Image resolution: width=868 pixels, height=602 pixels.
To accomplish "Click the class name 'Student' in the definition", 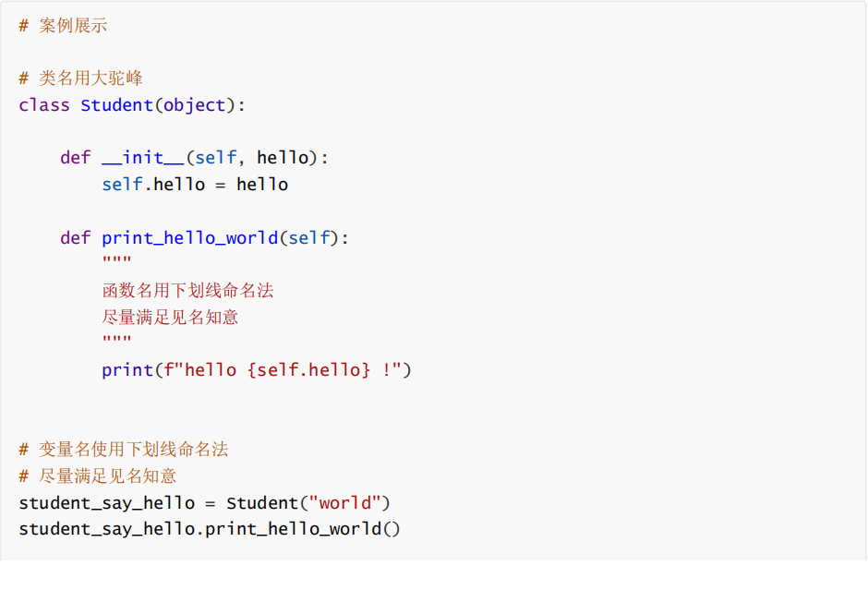I will click(116, 105).
